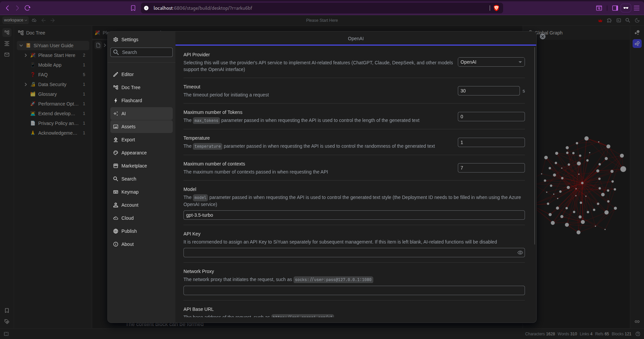644x339 pixels.
Task: Toggle the browser sidebar panel icon
Action: tap(615, 8)
